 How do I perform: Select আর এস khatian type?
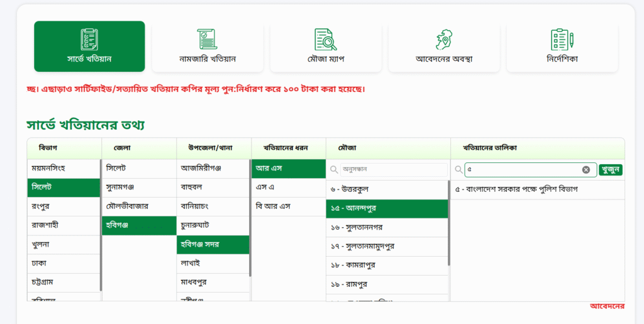coord(289,169)
